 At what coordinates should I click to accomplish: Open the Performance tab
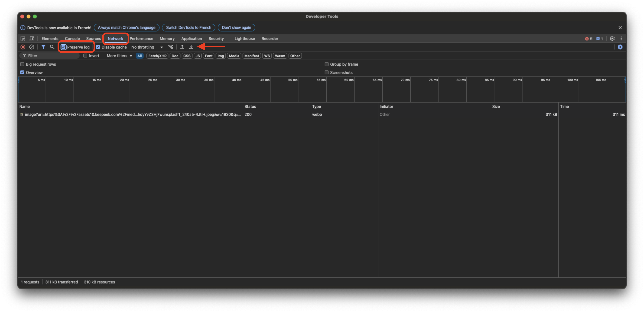(141, 39)
